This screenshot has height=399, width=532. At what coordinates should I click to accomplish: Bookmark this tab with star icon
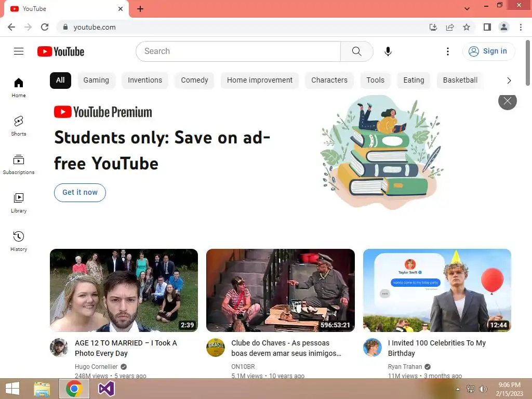coord(467,27)
